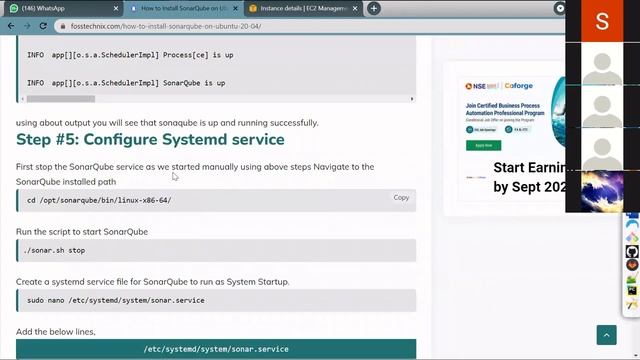
Task: Click the padlock site info icon
Action: click(x=62, y=26)
